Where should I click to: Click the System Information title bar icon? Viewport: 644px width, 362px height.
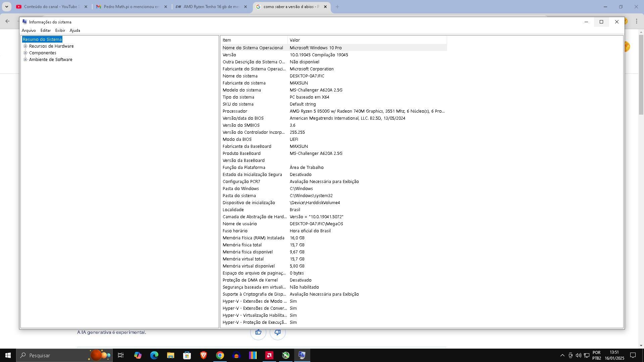pyautogui.click(x=24, y=22)
